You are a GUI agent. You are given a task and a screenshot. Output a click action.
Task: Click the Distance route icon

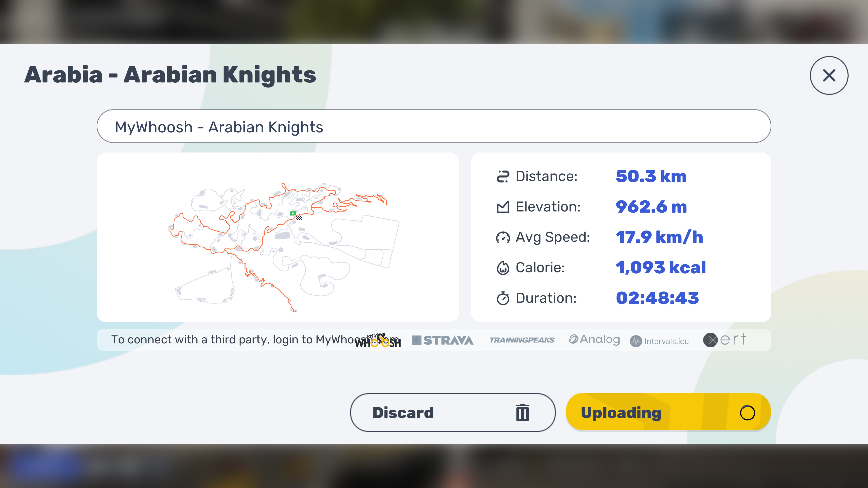point(503,176)
